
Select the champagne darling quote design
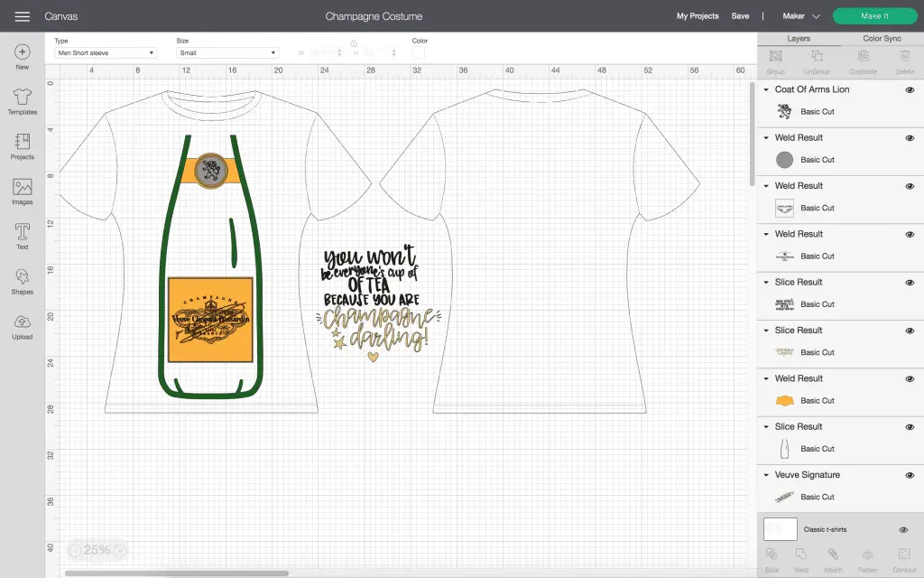coord(378,302)
